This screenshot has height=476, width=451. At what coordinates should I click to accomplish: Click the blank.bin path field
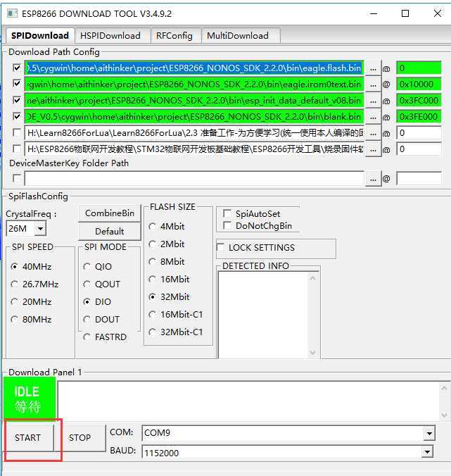(x=194, y=117)
